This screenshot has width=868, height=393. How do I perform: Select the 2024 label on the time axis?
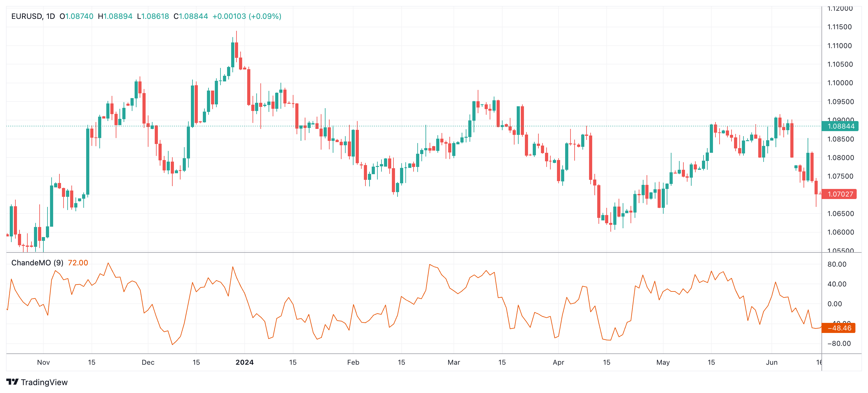pyautogui.click(x=244, y=363)
